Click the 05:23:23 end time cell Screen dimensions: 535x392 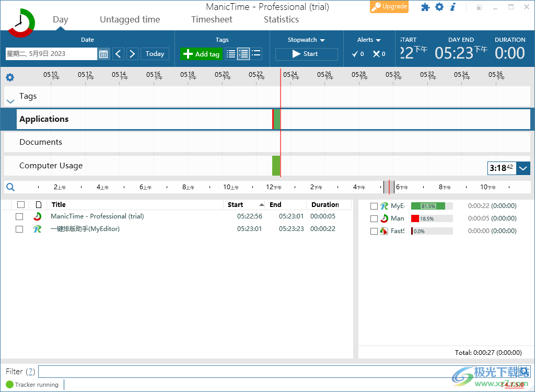click(x=291, y=229)
